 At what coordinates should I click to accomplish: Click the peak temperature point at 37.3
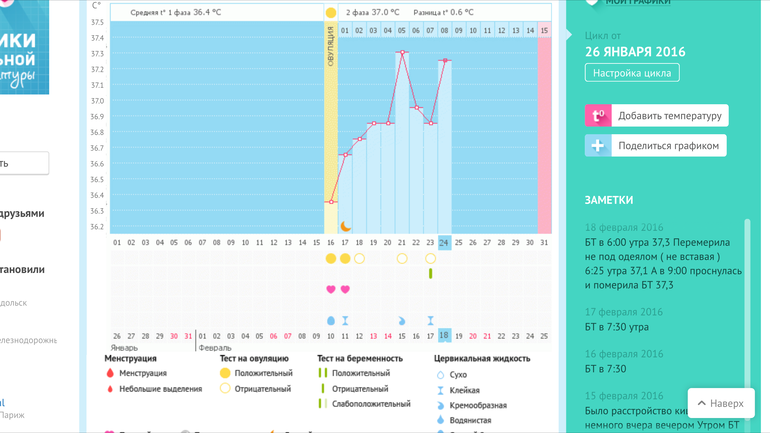pyautogui.click(x=403, y=53)
